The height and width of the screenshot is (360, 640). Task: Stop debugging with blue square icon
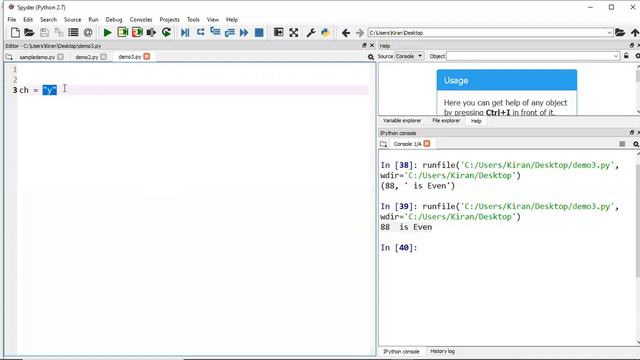(259, 33)
